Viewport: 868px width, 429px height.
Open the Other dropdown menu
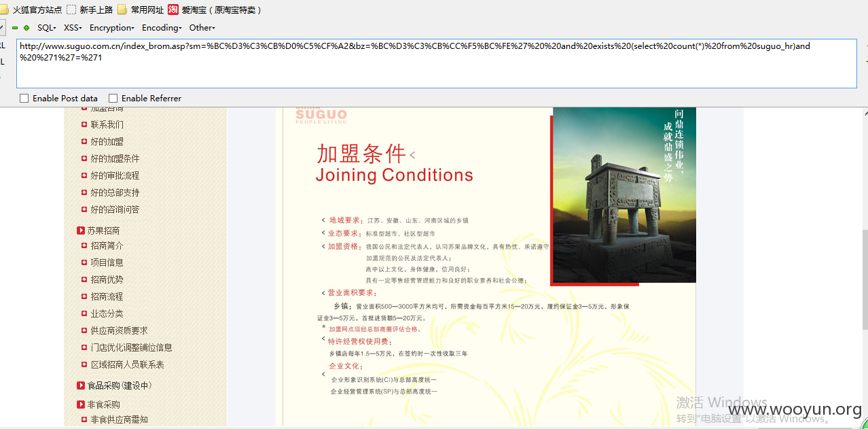click(202, 28)
